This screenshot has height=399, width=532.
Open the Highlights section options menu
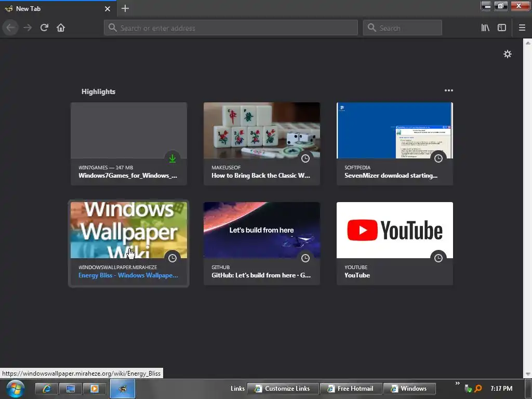point(448,90)
